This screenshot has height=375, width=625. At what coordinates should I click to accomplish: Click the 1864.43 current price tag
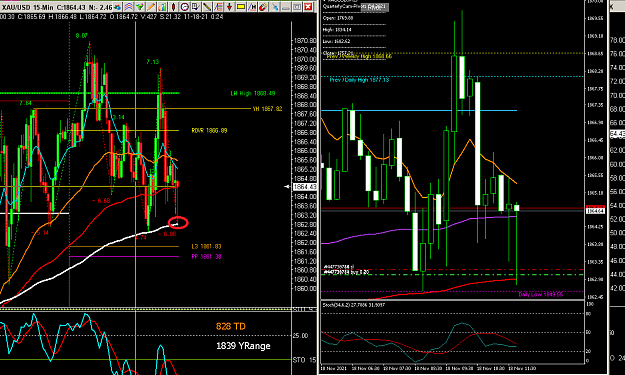click(305, 187)
